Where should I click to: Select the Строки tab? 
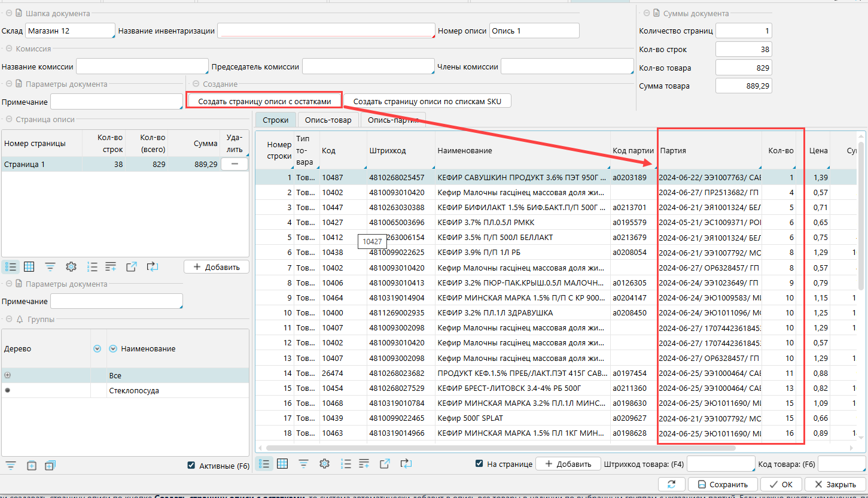click(275, 120)
